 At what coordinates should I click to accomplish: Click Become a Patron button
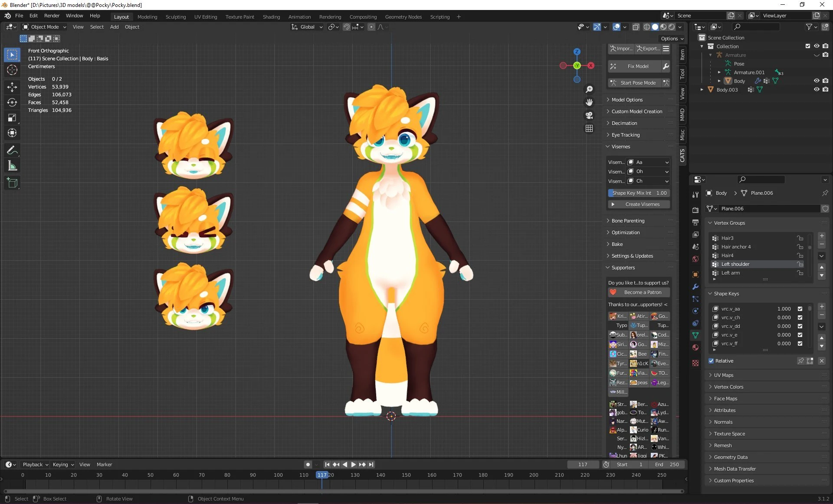tap(639, 292)
